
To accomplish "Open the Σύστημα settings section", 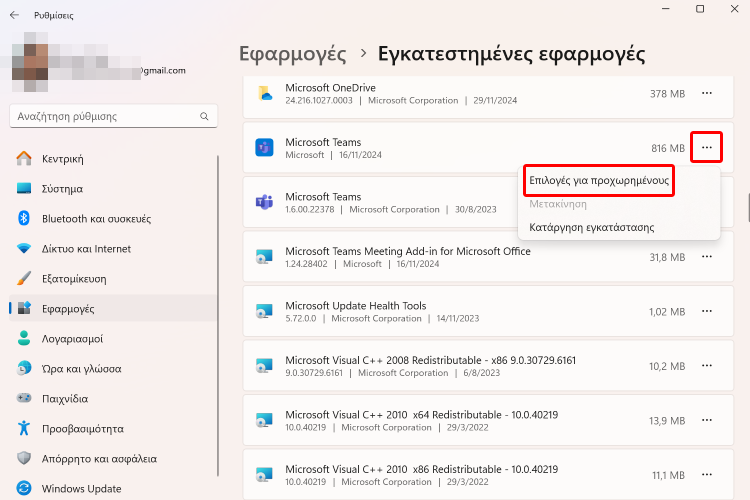I will tap(113, 189).
